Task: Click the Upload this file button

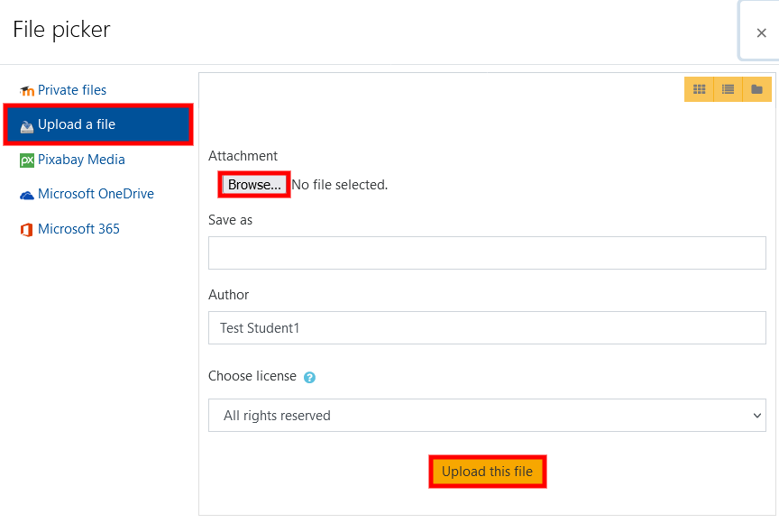Action: pos(488,472)
